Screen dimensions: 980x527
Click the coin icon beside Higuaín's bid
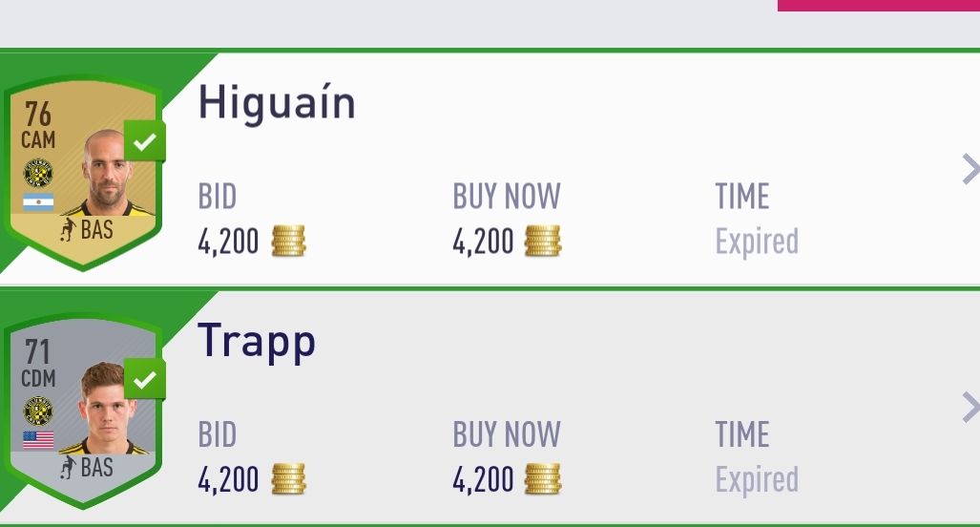point(288,242)
